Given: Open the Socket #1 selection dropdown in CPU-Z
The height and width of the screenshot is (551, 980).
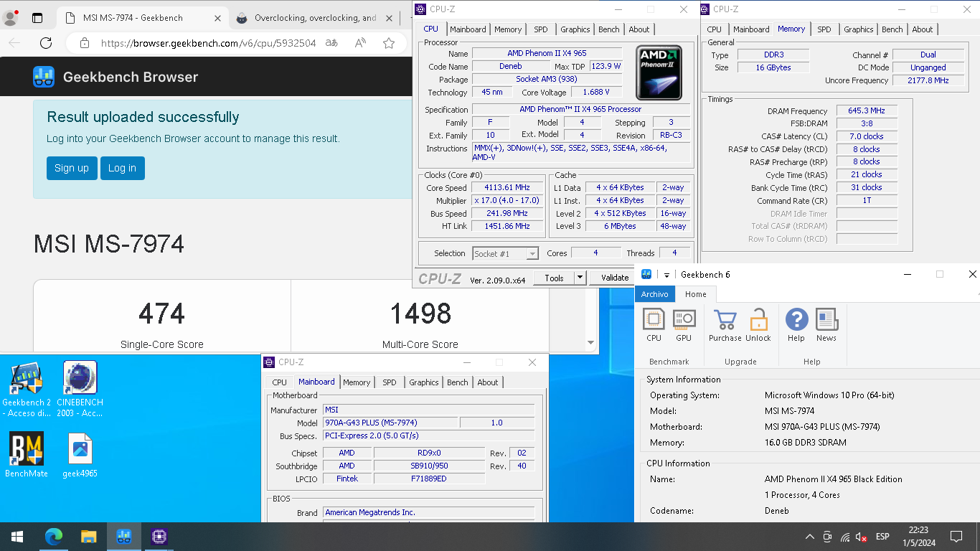Looking at the screenshot, I should pyautogui.click(x=506, y=253).
